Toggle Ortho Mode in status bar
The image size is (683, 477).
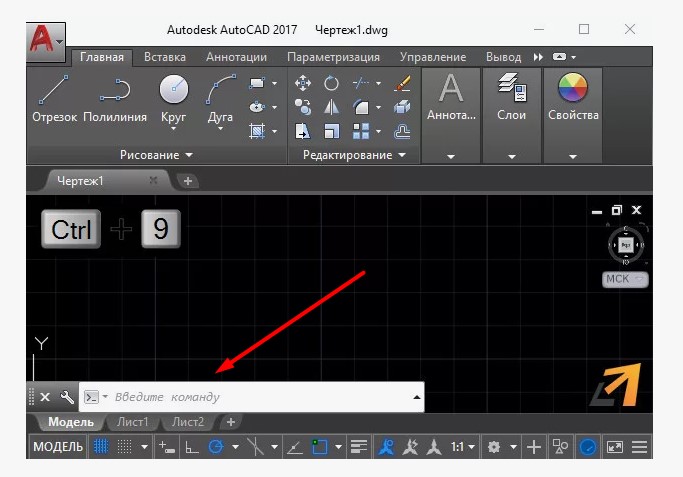(191, 447)
